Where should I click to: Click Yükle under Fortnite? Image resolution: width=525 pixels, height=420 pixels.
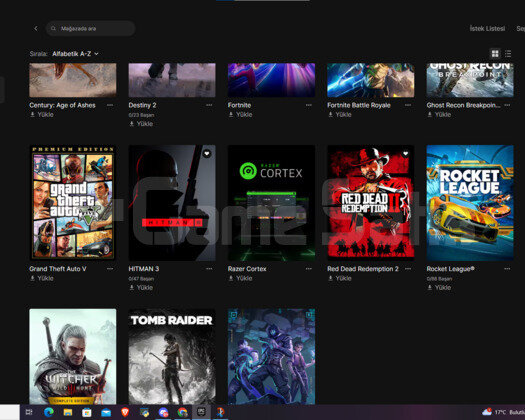pyautogui.click(x=244, y=115)
